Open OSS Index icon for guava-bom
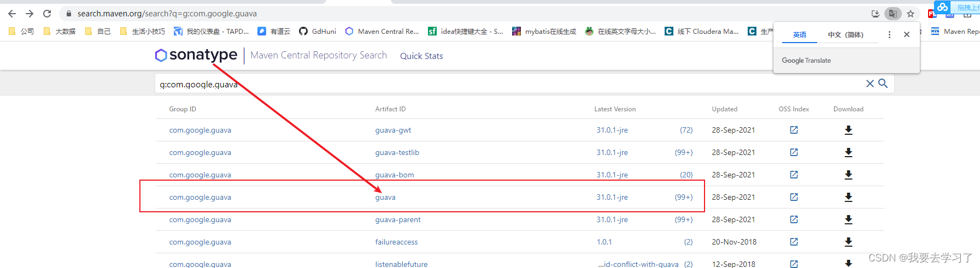Viewport: 980px width, 268px height. 794,175
